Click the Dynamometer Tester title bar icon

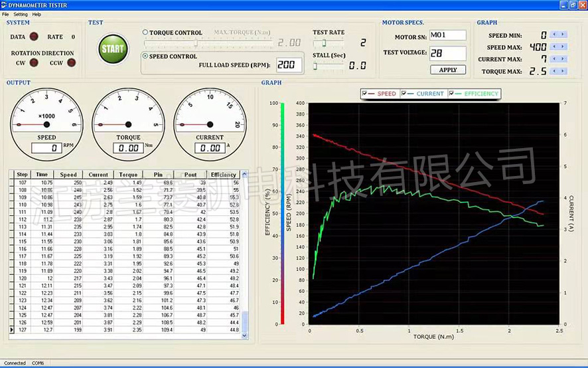(x=4, y=4)
